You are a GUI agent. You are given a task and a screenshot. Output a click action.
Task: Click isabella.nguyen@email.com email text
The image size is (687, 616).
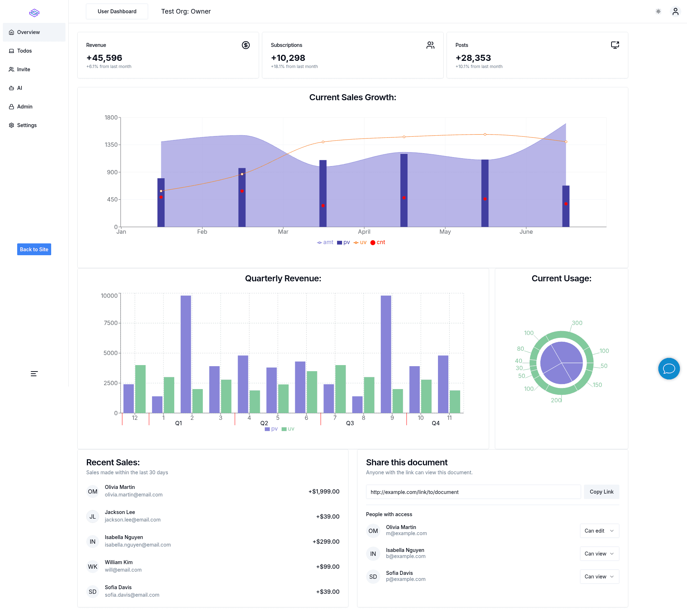click(x=138, y=545)
